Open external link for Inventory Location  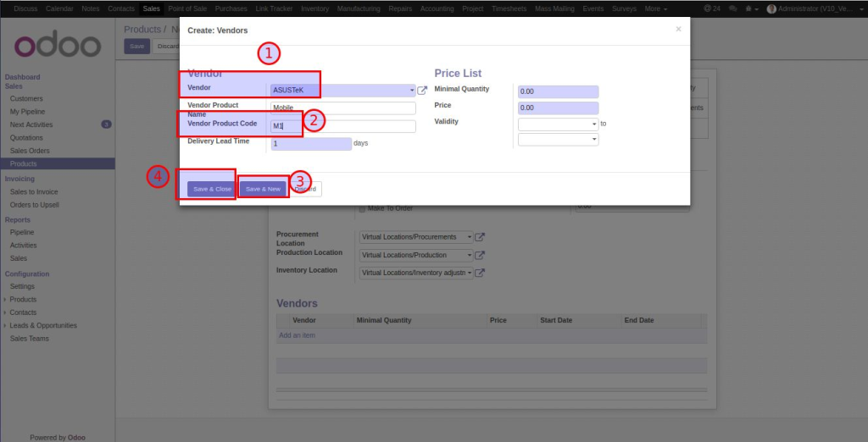480,273
